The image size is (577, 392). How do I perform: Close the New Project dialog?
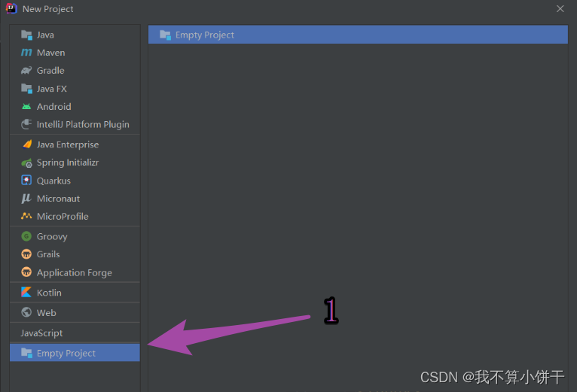point(560,8)
